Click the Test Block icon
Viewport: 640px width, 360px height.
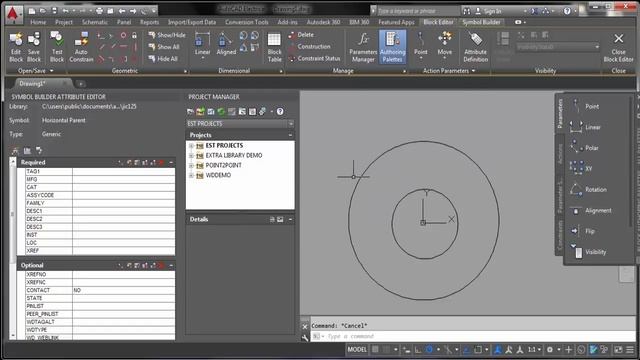[x=57, y=47]
